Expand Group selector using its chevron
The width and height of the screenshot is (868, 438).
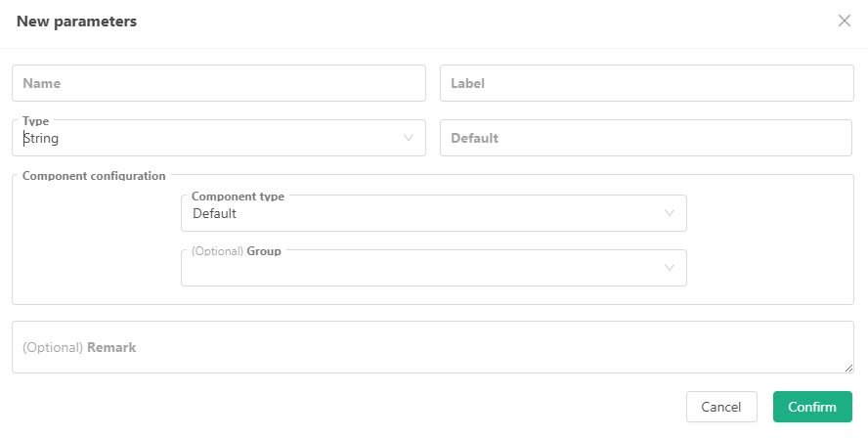click(670, 268)
